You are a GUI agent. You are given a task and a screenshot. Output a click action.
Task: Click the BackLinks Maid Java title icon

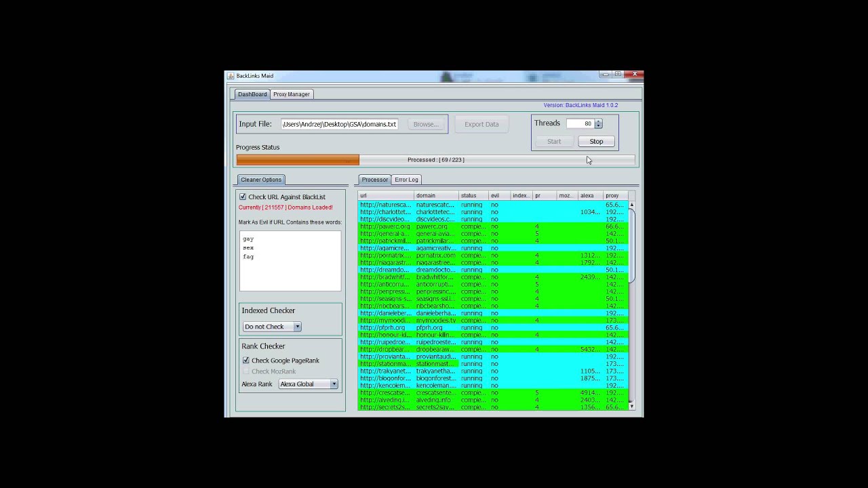pyautogui.click(x=231, y=76)
